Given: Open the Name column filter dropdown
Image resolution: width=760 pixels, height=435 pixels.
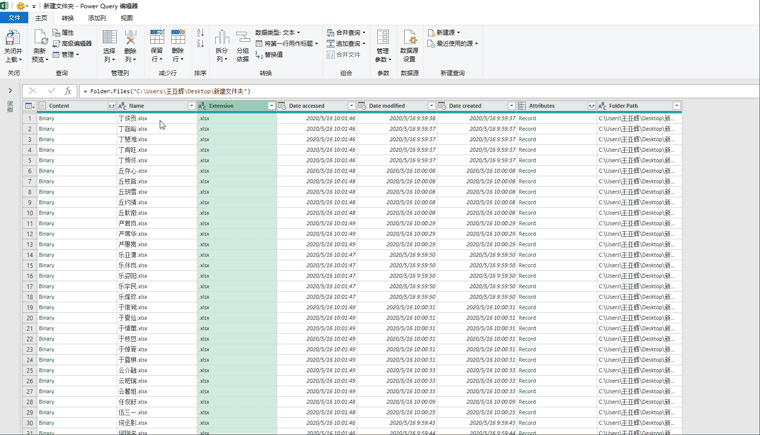Looking at the screenshot, I should [x=191, y=106].
